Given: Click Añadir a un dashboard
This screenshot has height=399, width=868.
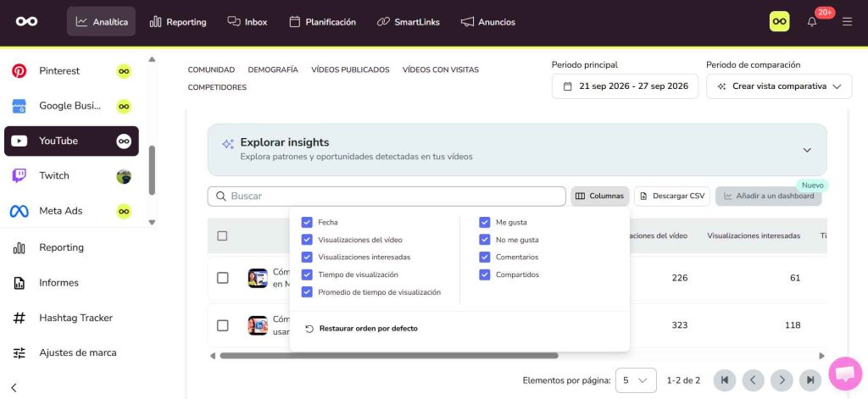Looking at the screenshot, I should tap(768, 196).
